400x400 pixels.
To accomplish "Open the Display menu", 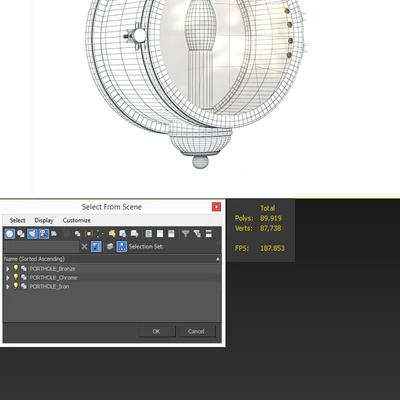I will pos(44,220).
